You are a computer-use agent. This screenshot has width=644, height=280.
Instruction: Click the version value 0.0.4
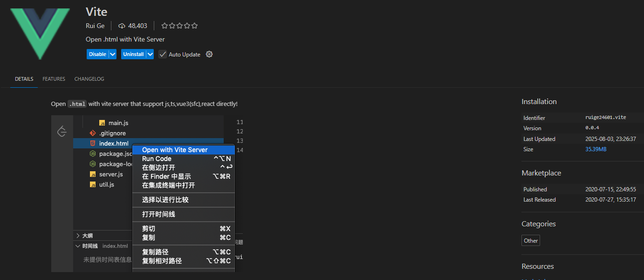point(592,128)
